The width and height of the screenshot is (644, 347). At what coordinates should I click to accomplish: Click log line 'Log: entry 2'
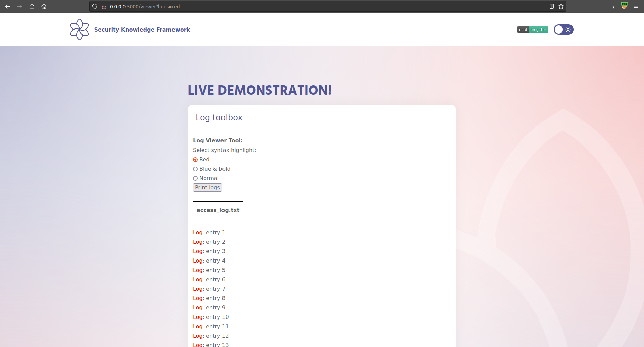pos(209,242)
